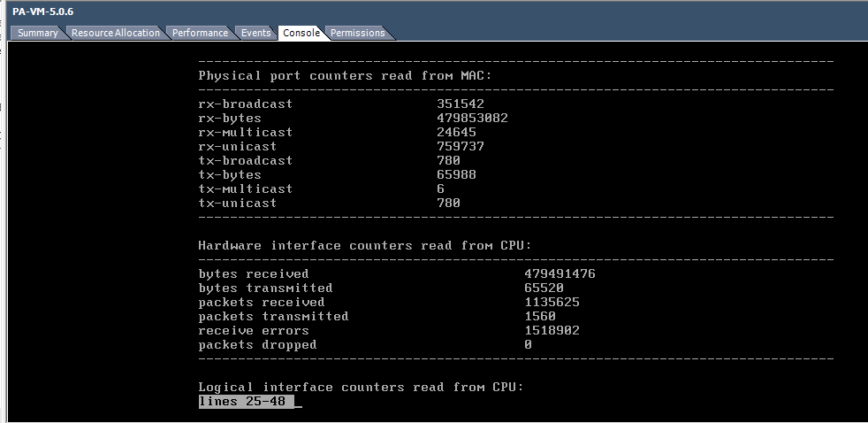Screen dimensions: 868x423
Task: Click the 'packets dropped' row label
Action: (x=257, y=345)
